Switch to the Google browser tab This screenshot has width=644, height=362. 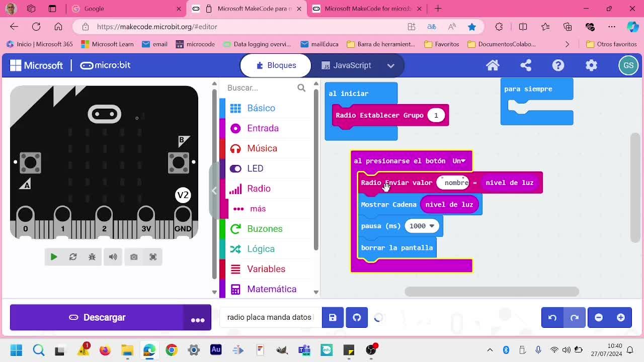pos(126,9)
